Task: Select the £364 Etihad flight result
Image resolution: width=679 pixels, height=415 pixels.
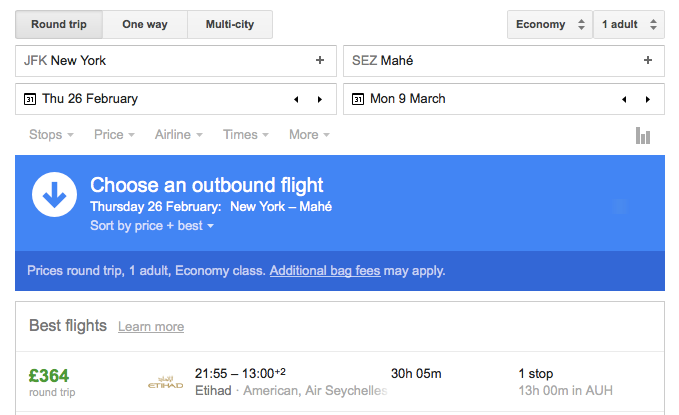Action: point(340,381)
